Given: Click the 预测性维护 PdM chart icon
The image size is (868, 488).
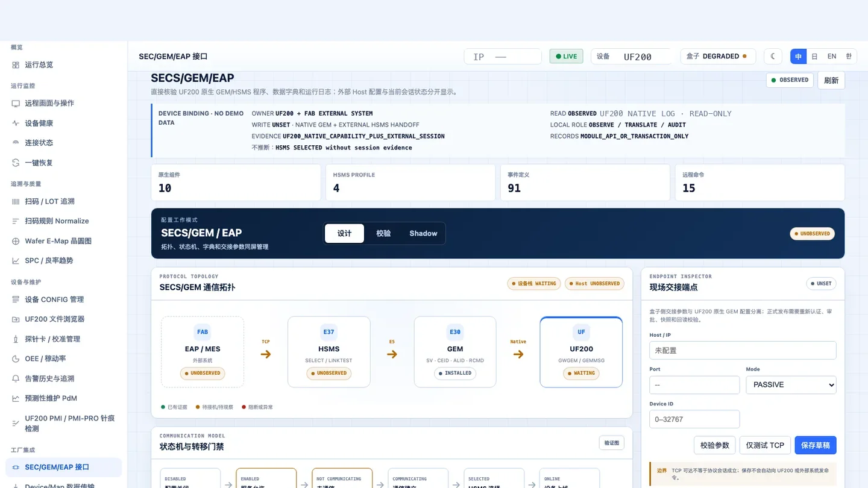Looking at the screenshot, I should 16,398.
